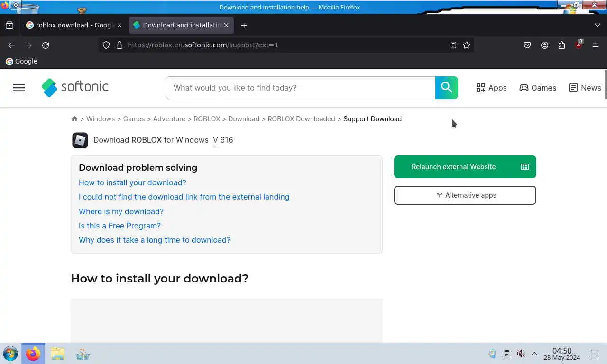
Task: Click version text V 616
Action: pyautogui.click(x=223, y=140)
